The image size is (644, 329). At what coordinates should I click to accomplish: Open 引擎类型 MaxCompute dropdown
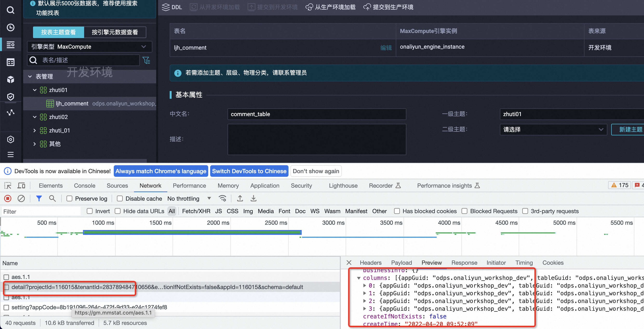pos(89,47)
